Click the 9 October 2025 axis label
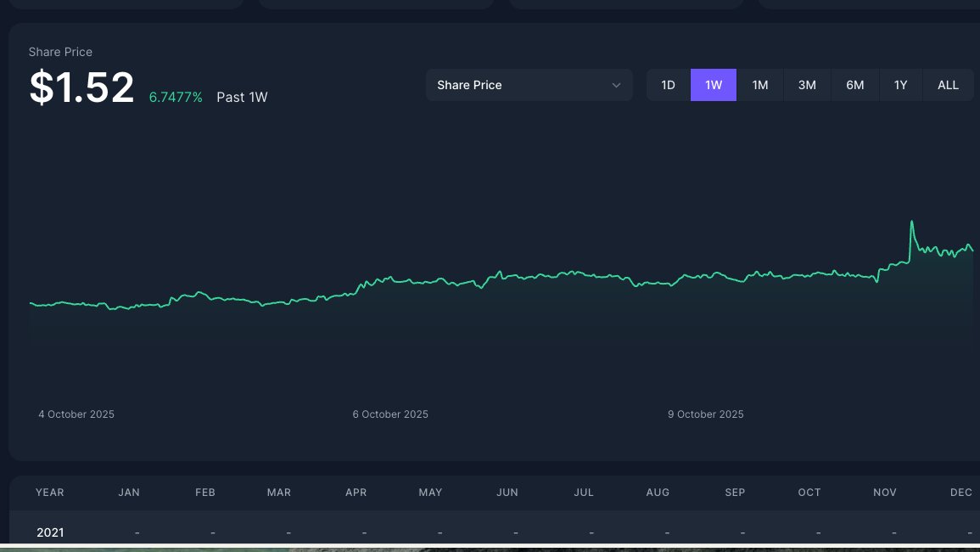 coord(705,414)
